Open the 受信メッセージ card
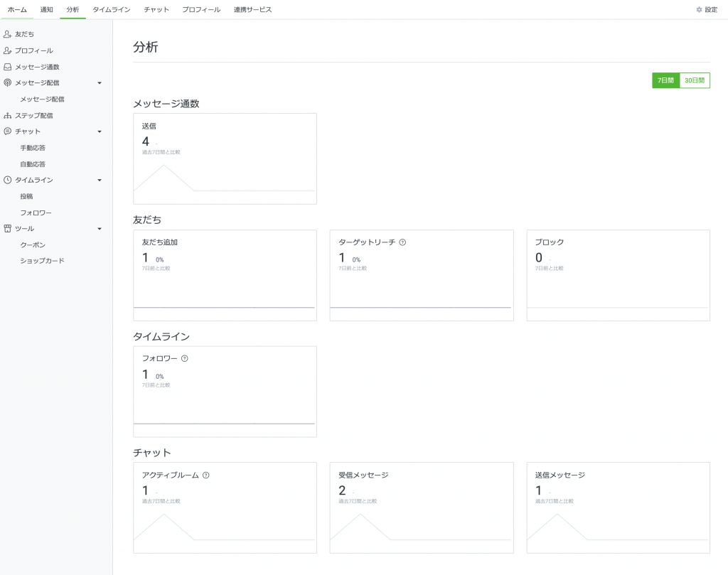The height and width of the screenshot is (575, 728). (422, 507)
